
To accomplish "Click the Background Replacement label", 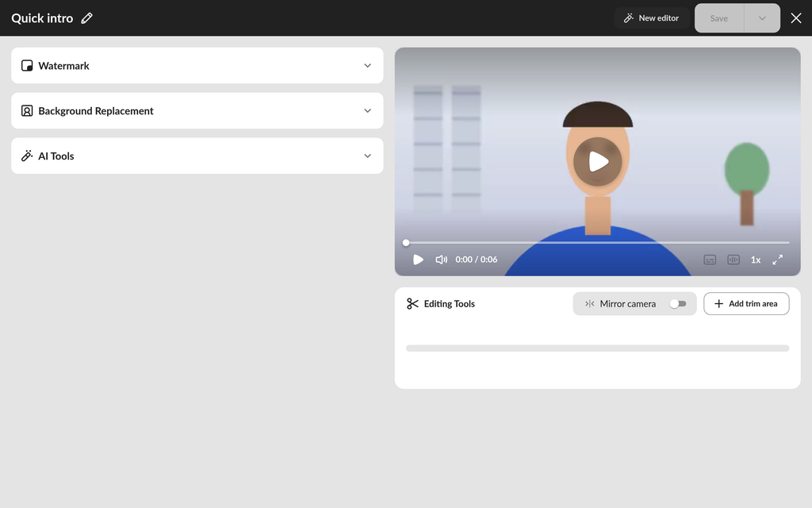I will point(96,111).
